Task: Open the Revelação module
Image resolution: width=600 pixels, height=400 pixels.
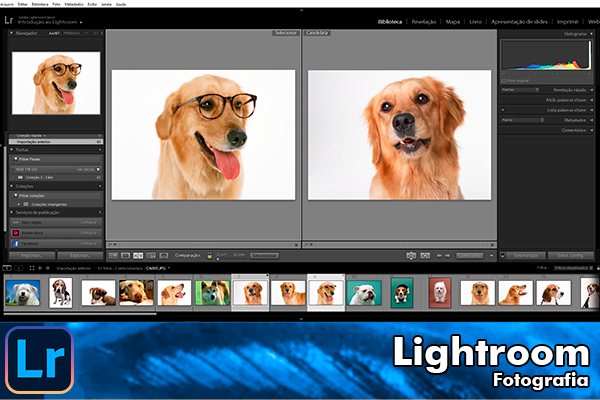Action: [x=424, y=22]
